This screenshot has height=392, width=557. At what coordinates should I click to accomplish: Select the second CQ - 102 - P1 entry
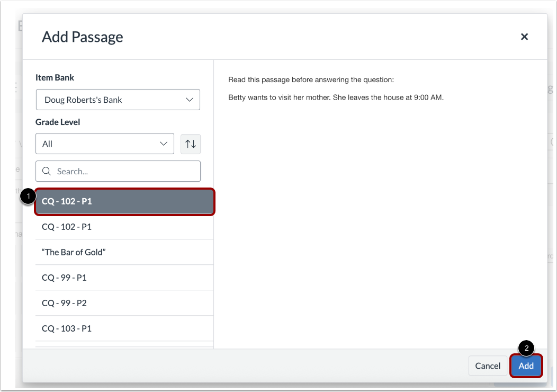point(124,227)
